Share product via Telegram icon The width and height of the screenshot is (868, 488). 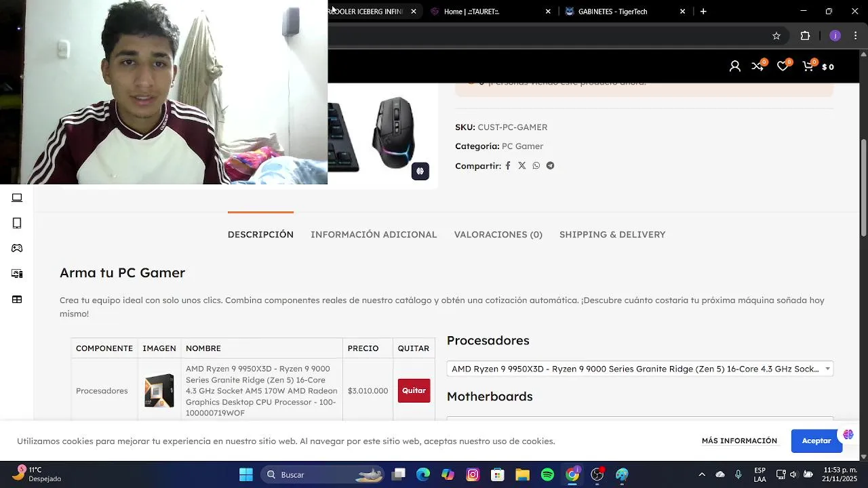click(x=550, y=165)
